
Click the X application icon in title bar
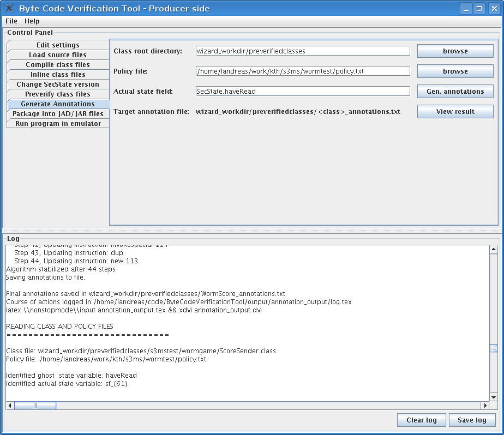(x=10, y=8)
